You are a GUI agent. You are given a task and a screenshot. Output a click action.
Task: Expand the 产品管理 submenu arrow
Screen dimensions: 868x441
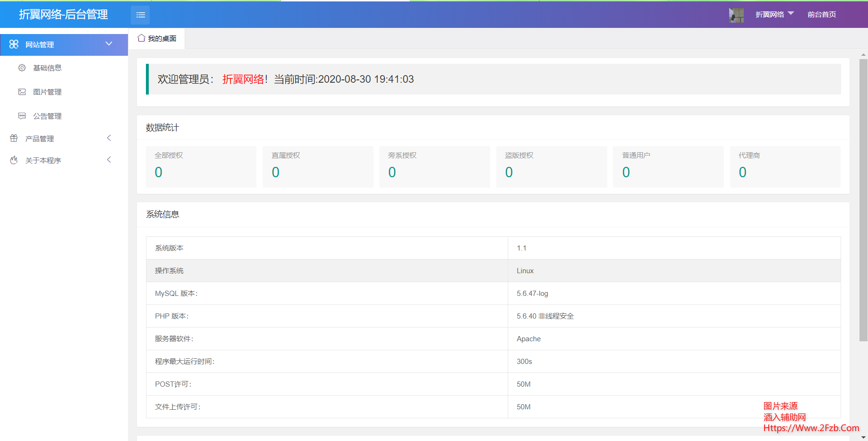tap(109, 138)
